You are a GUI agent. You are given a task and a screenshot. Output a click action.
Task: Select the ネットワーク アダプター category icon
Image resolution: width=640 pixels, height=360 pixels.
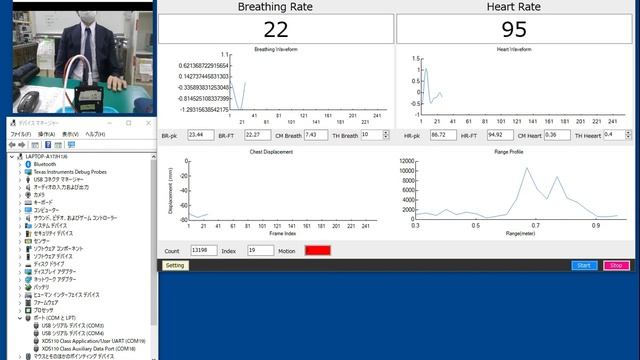[28, 280]
